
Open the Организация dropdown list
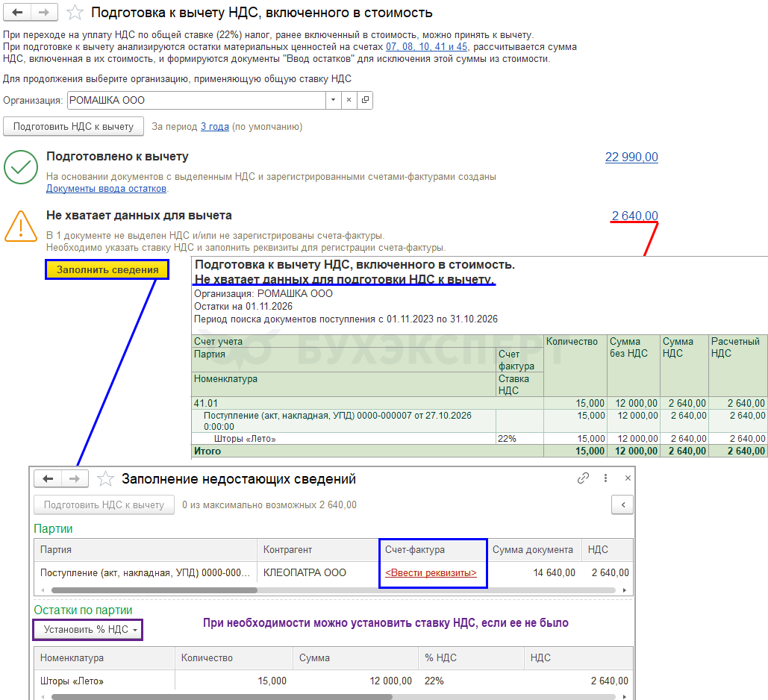(x=333, y=100)
